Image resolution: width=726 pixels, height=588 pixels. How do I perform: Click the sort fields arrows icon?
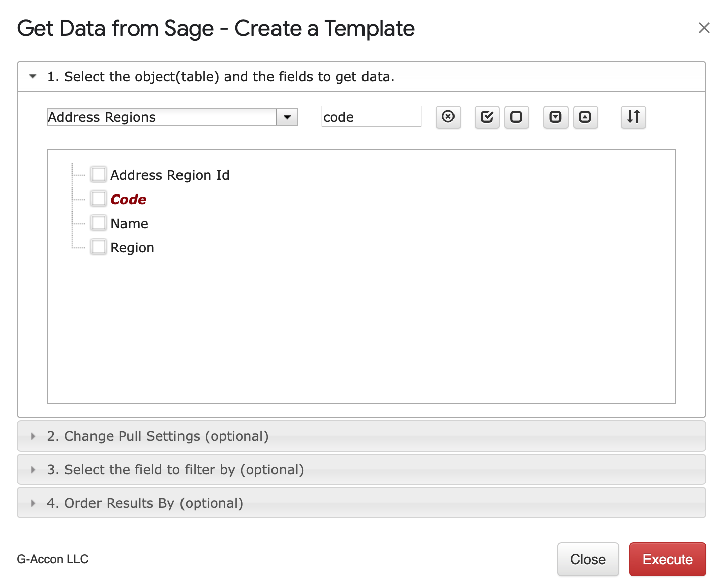pos(633,117)
